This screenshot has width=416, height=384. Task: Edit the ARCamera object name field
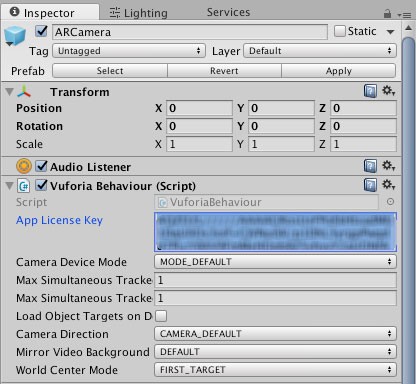click(190, 32)
